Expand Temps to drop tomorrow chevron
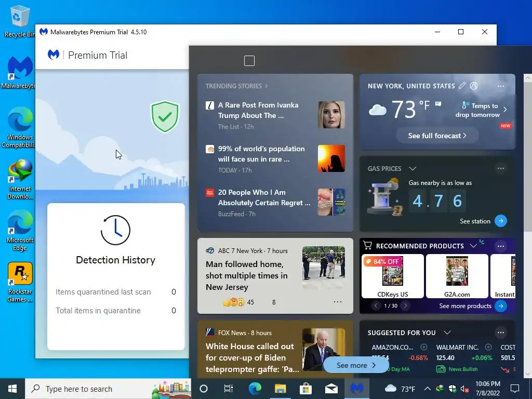Screen dimensions: 532x399 [x=505, y=110]
